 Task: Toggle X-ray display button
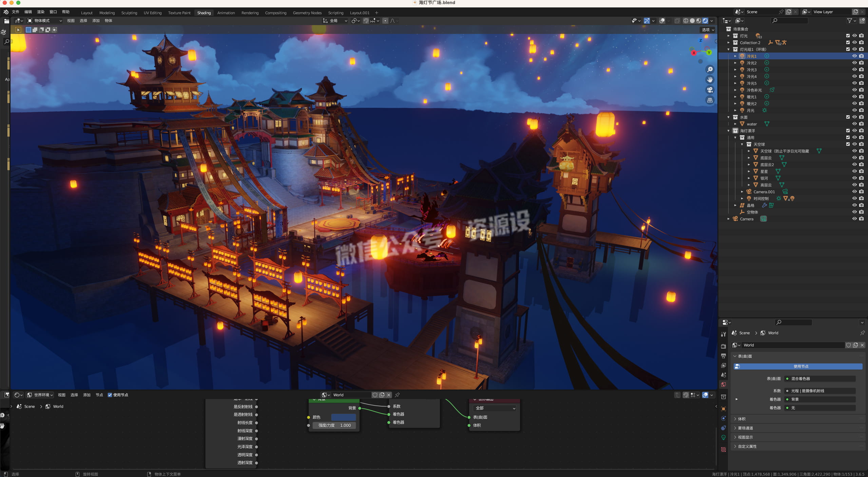point(677,21)
